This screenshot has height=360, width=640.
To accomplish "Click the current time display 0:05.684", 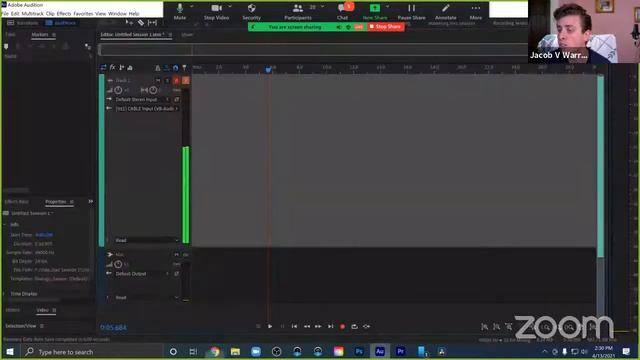I will tap(113, 327).
